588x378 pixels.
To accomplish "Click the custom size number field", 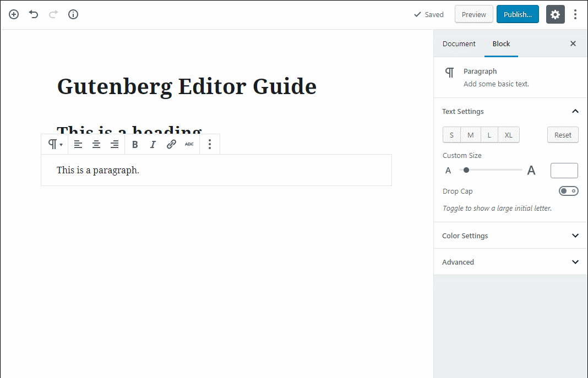I will (564, 171).
